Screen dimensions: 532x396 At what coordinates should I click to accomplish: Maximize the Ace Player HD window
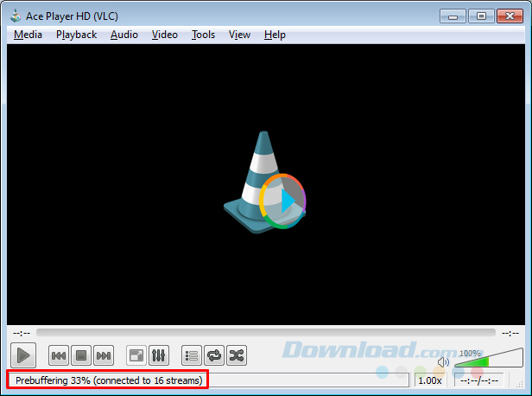(x=481, y=16)
